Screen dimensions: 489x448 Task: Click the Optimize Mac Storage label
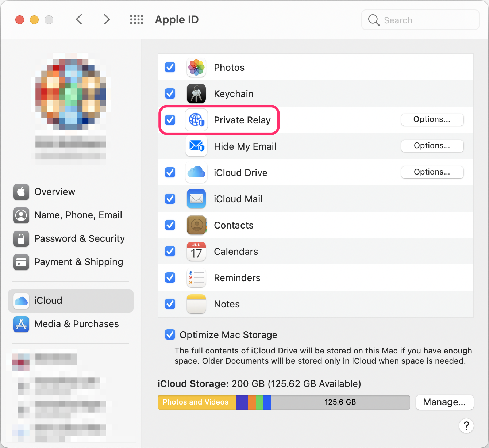[228, 335]
